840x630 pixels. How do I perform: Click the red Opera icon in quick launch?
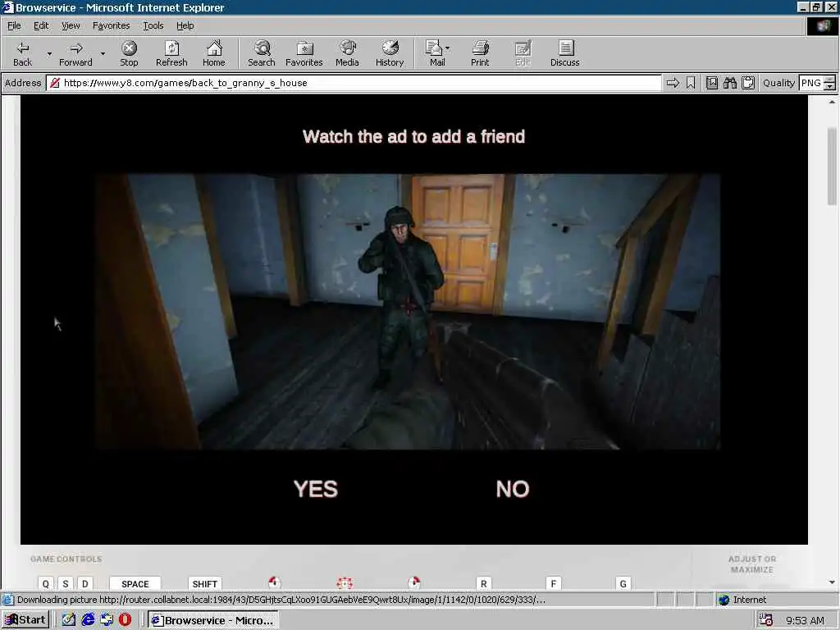coord(125,620)
